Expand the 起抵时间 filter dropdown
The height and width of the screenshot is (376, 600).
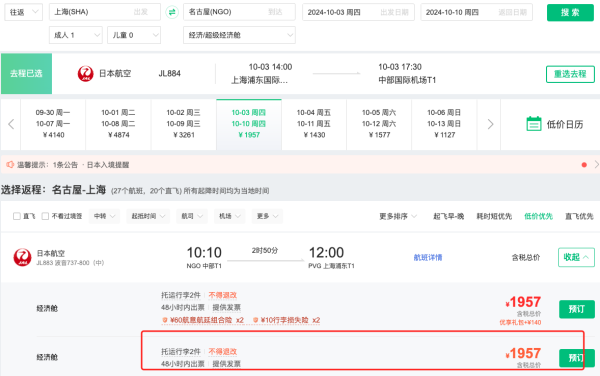148,216
